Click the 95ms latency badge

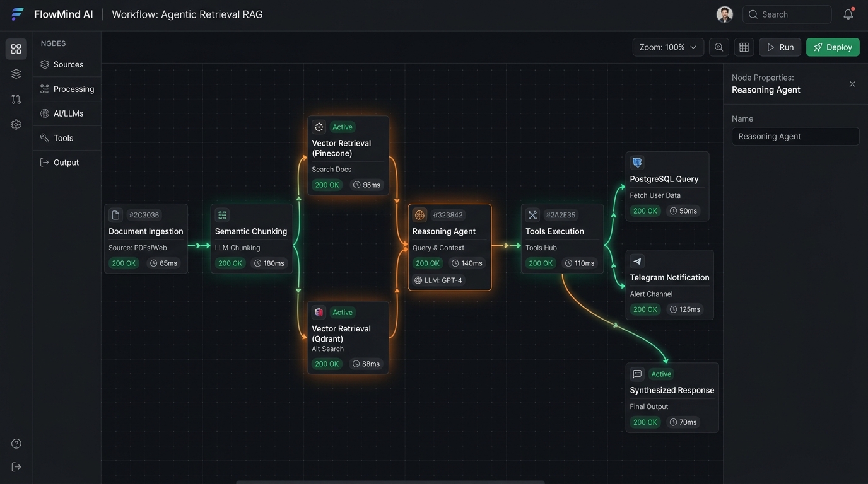coord(367,185)
